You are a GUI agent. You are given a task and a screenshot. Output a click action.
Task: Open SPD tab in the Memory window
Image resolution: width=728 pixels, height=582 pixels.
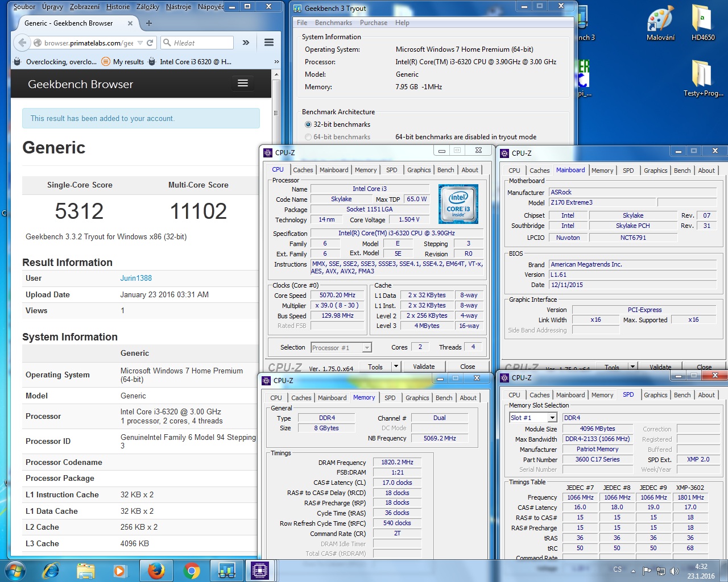click(x=390, y=398)
